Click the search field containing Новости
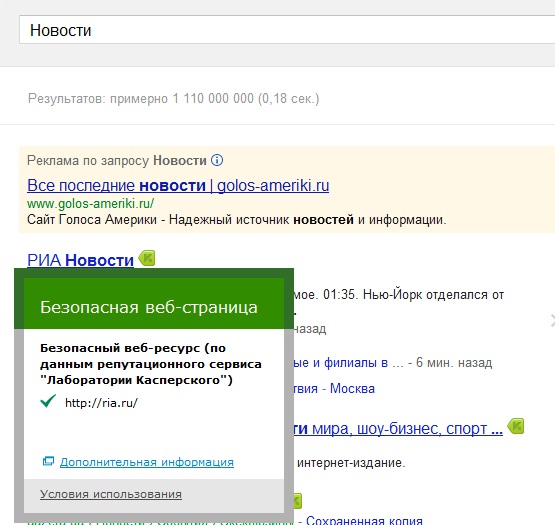 [x=287, y=30]
